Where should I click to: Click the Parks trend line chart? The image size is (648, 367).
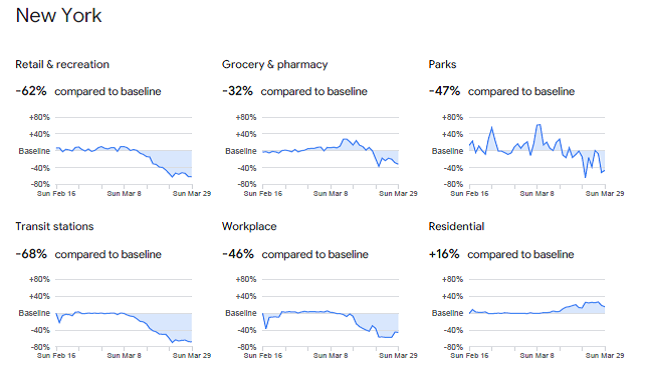point(537,151)
